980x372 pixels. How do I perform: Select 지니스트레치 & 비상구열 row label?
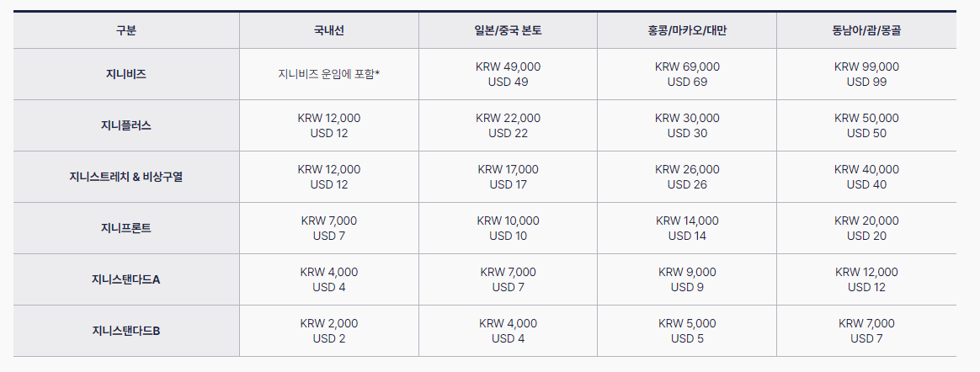(126, 176)
